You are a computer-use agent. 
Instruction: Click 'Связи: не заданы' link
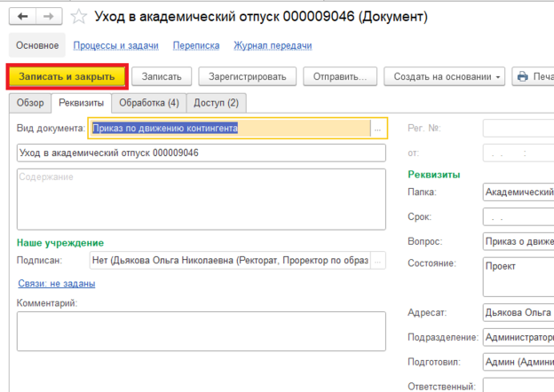point(56,284)
